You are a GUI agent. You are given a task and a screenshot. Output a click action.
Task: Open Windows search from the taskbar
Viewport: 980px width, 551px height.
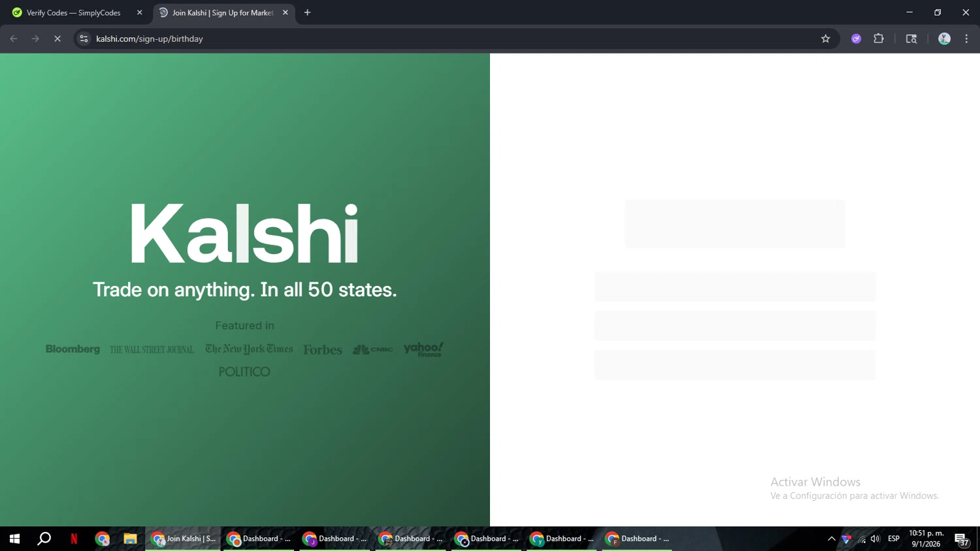click(x=44, y=539)
